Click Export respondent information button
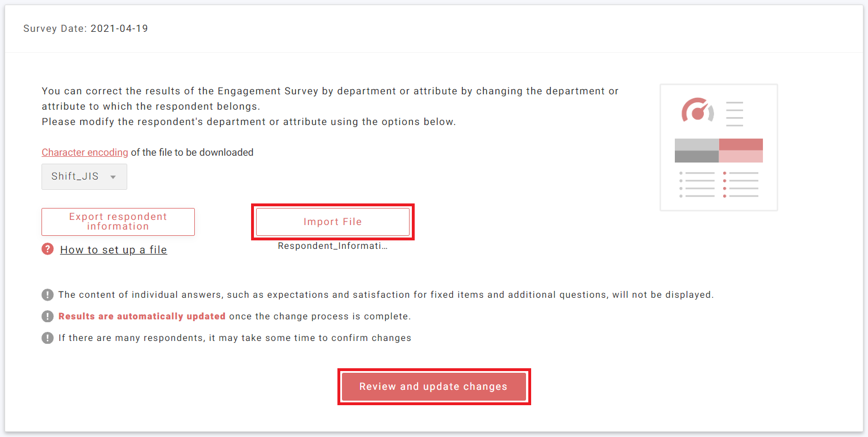The width and height of the screenshot is (868, 437). [118, 222]
